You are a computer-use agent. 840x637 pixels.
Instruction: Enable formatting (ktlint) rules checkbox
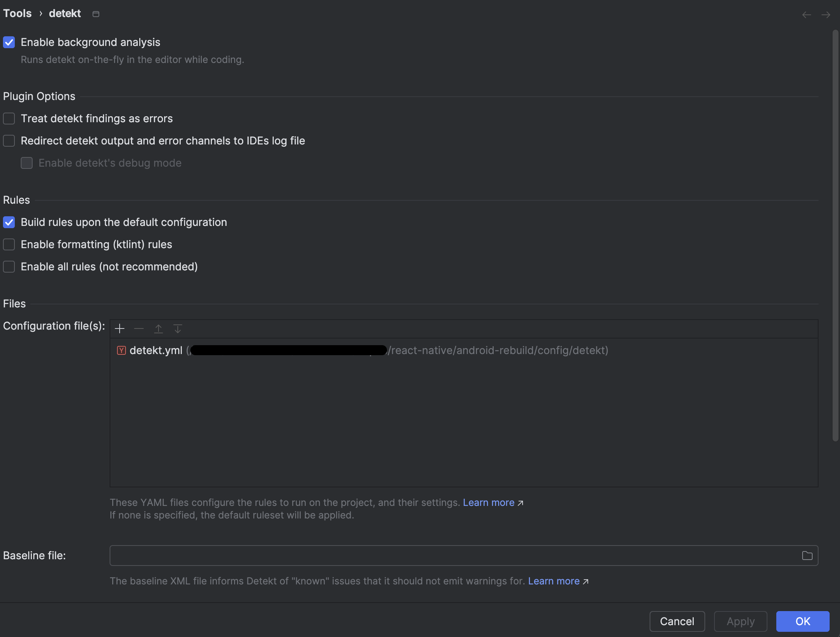point(9,244)
